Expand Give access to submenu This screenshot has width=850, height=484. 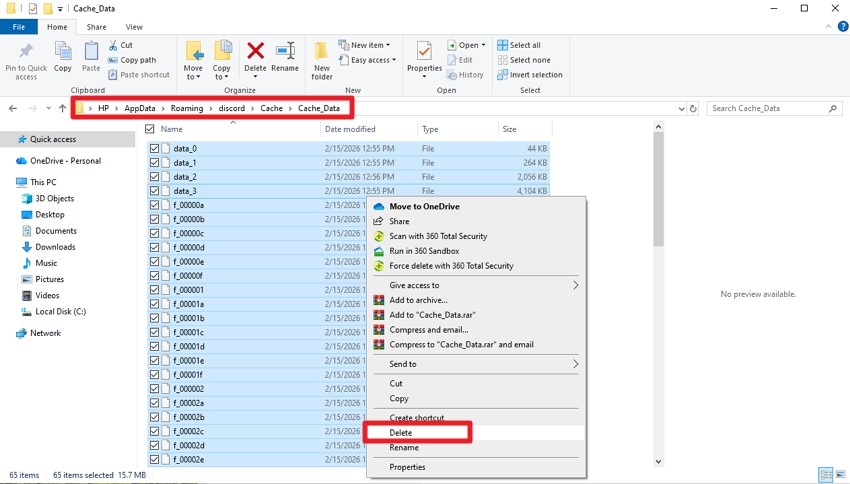coord(576,285)
